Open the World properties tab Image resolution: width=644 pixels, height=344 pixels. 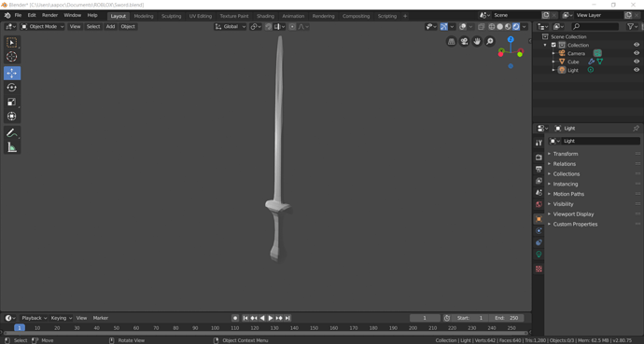[x=539, y=204]
